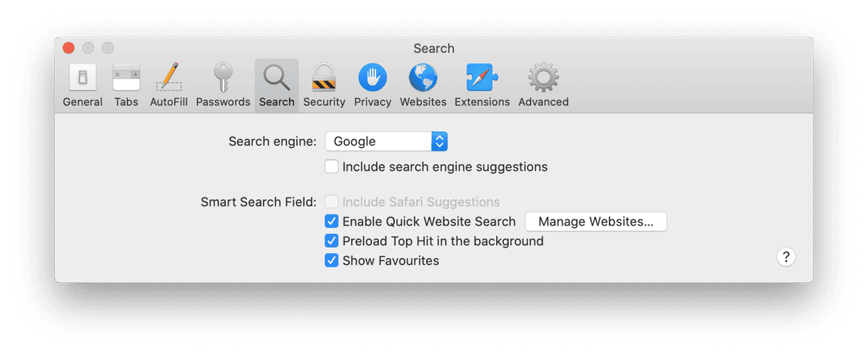Viewport: 868px width, 355px height.
Task: Open the Extensions puzzle piece icon
Action: tap(482, 78)
